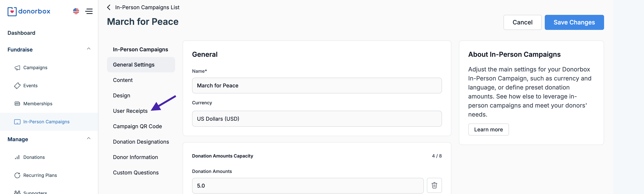644x194 pixels.
Task: Open the US flag language selector
Action: (x=76, y=11)
